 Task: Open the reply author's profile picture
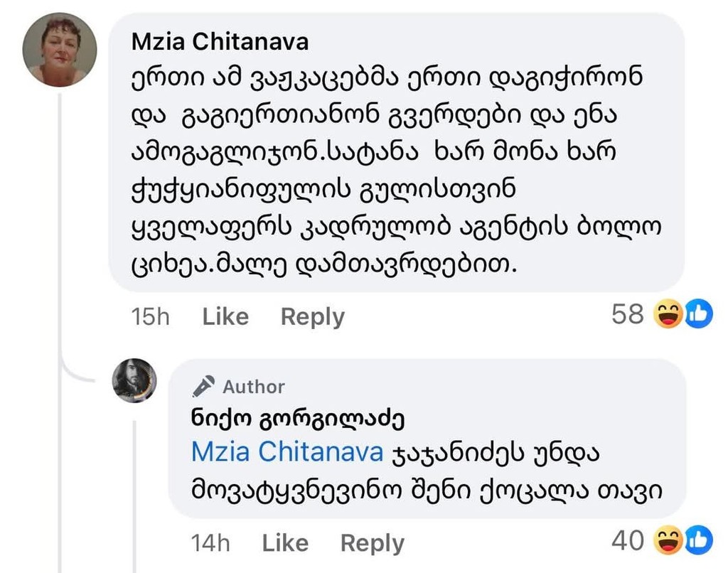coord(134,380)
